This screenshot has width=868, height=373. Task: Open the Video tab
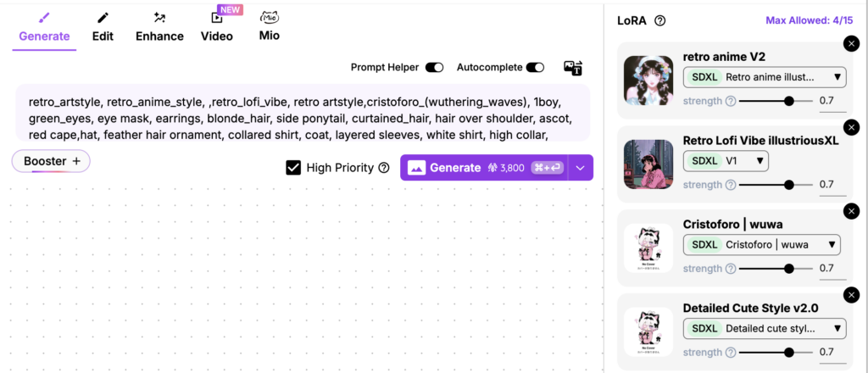tap(217, 27)
